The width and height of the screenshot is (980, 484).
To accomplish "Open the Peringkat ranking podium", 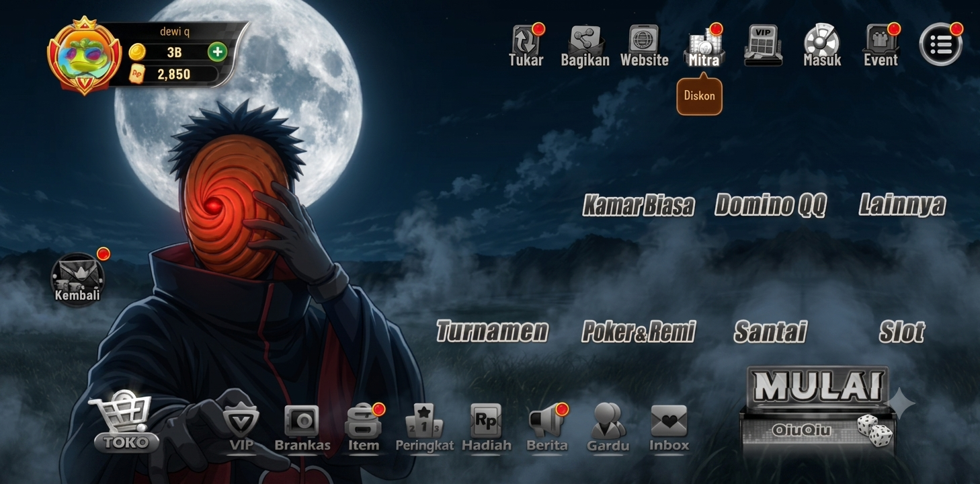I will coord(424,428).
